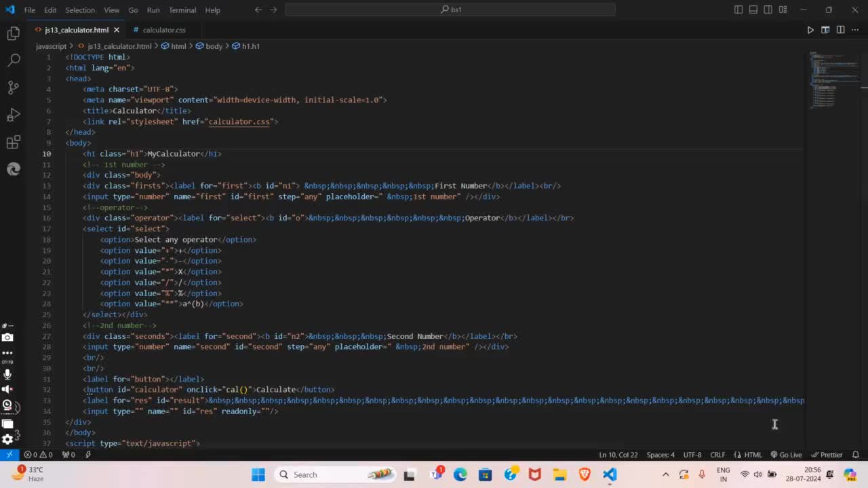
Task: Open the notifications bell
Action: 856,455
